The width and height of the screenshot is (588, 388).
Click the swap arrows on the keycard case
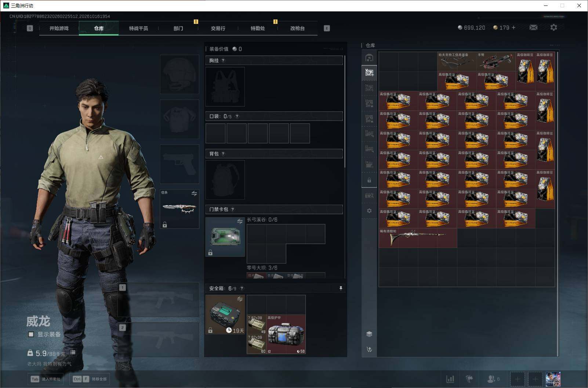240,221
